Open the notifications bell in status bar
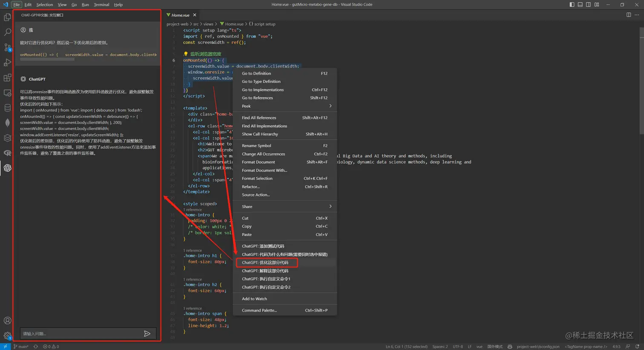The image size is (644, 350). pos(637,347)
